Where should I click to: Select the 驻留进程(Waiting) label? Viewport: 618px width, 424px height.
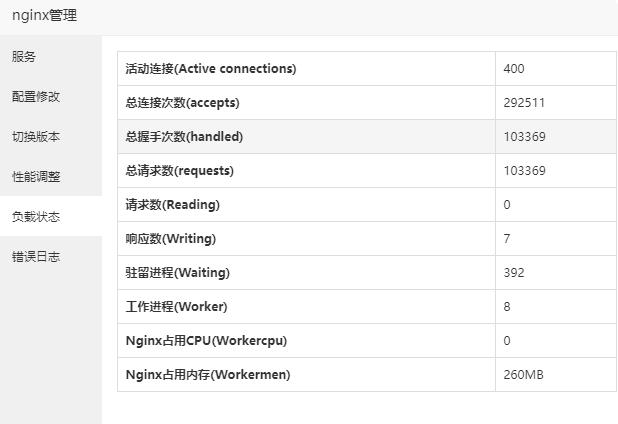pos(178,273)
